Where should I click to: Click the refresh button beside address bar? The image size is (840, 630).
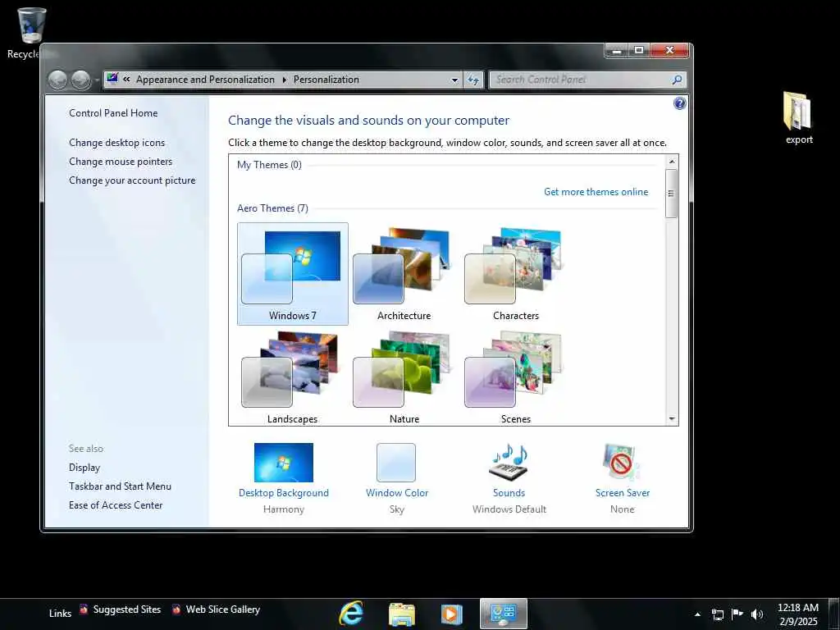[x=473, y=80]
